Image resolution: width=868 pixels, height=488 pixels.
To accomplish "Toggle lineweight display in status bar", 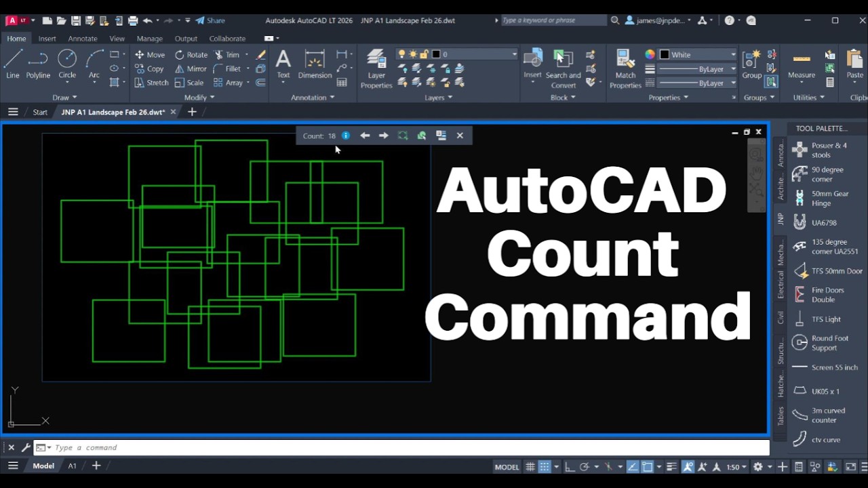I will coord(672,466).
